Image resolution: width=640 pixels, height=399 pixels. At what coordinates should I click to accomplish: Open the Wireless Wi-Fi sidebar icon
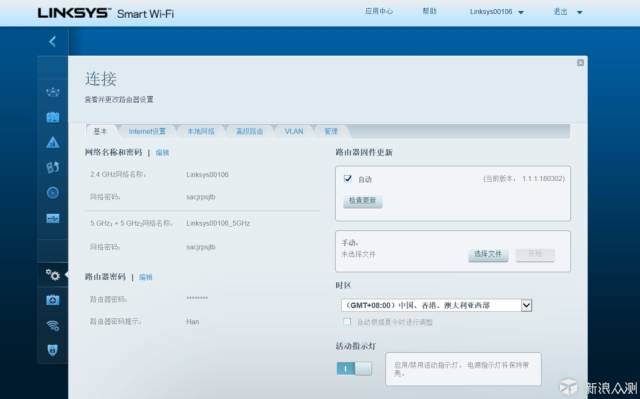click(x=53, y=325)
